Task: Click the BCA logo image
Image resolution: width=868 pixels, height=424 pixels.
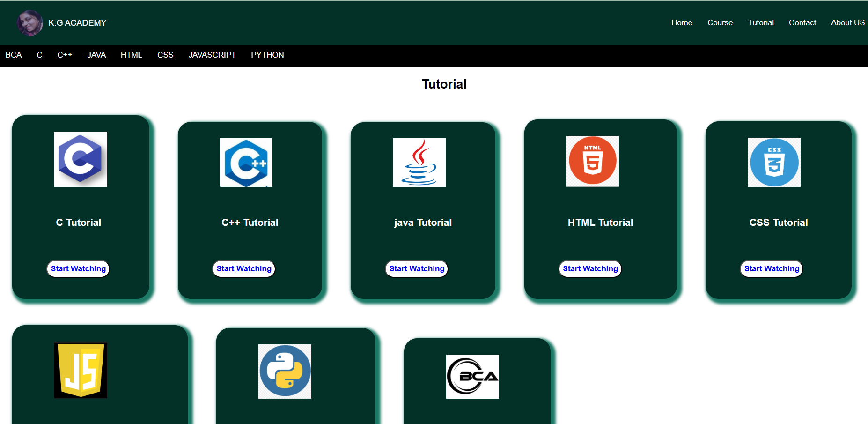Action: point(472,377)
